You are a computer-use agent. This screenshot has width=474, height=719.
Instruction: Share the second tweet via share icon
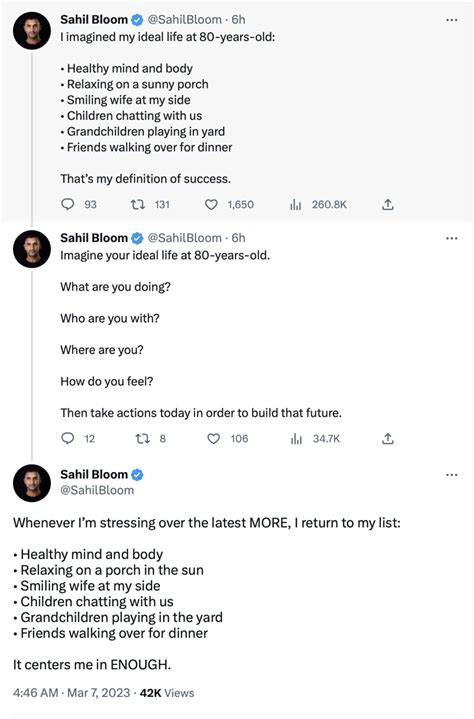(388, 438)
